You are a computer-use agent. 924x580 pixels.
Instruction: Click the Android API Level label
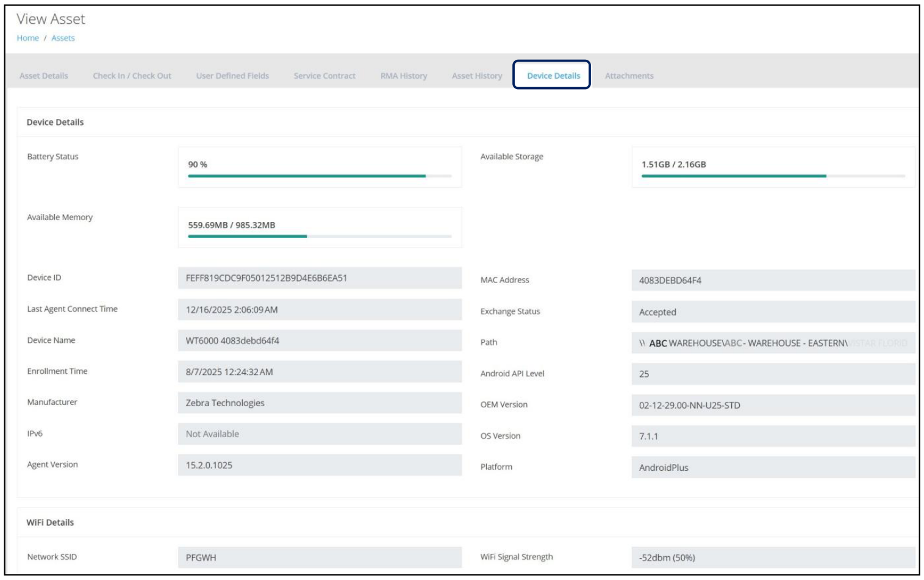point(512,374)
